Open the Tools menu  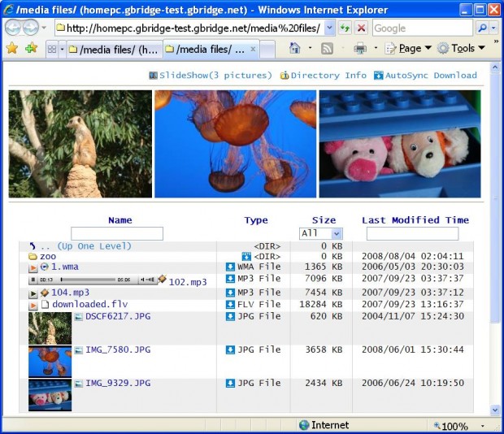pyautogui.click(x=461, y=49)
